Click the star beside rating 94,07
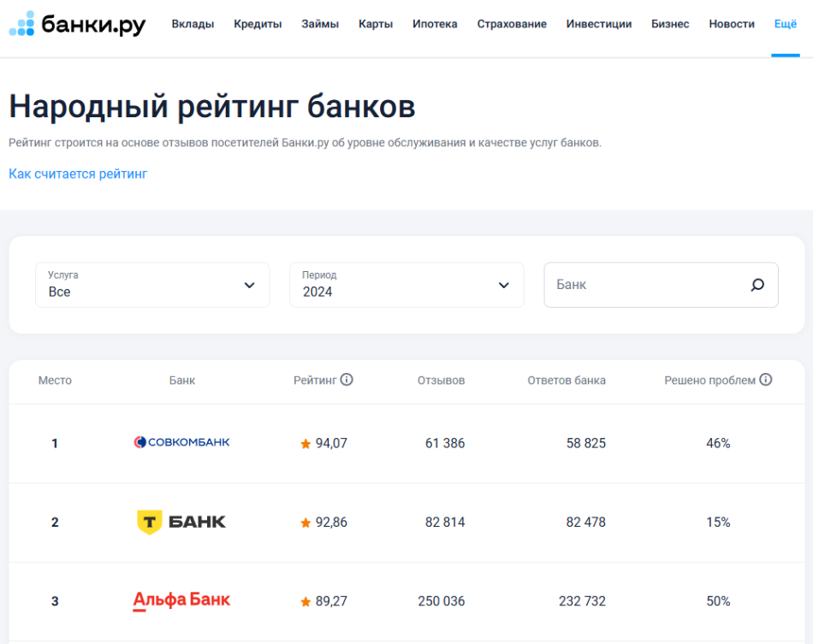Viewport: 813px width, 644px height. click(306, 444)
